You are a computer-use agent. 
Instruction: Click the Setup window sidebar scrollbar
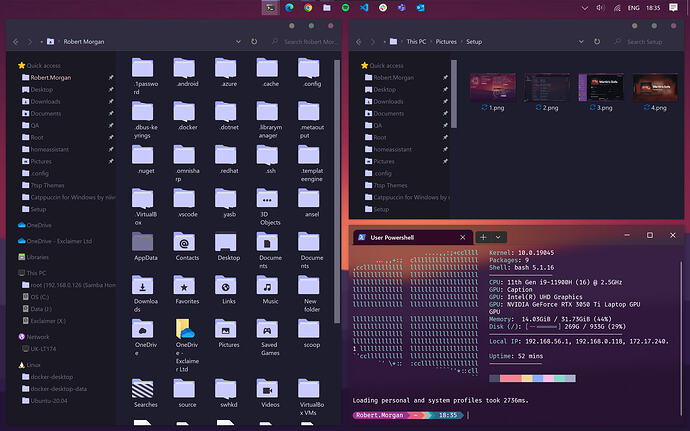coord(454,94)
